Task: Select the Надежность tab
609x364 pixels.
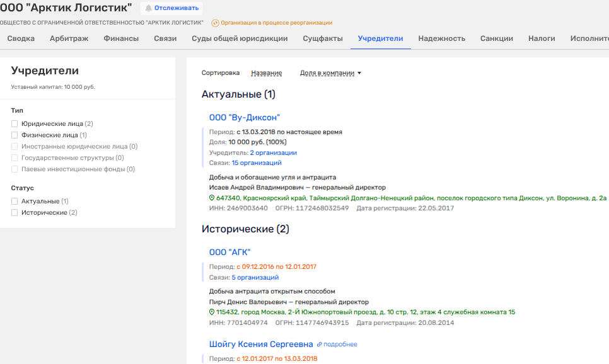Action: (x=441, y=38)
